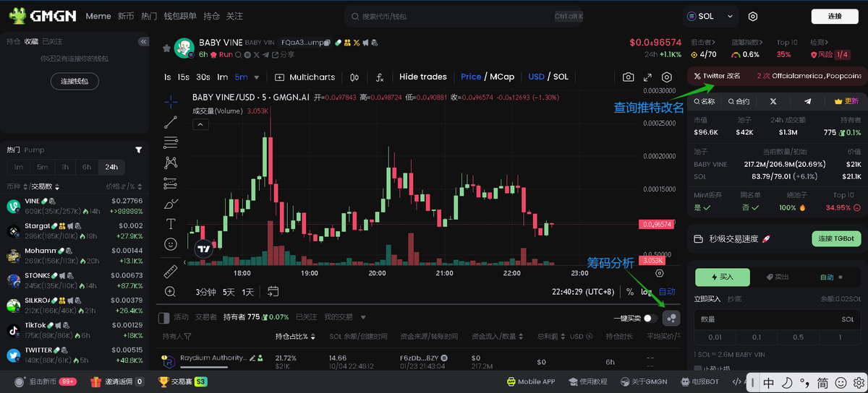Viewport: 868px width, 393px height.
Task: Copy the FQaA3...ump contract address
Action: (x=328, y=43)
